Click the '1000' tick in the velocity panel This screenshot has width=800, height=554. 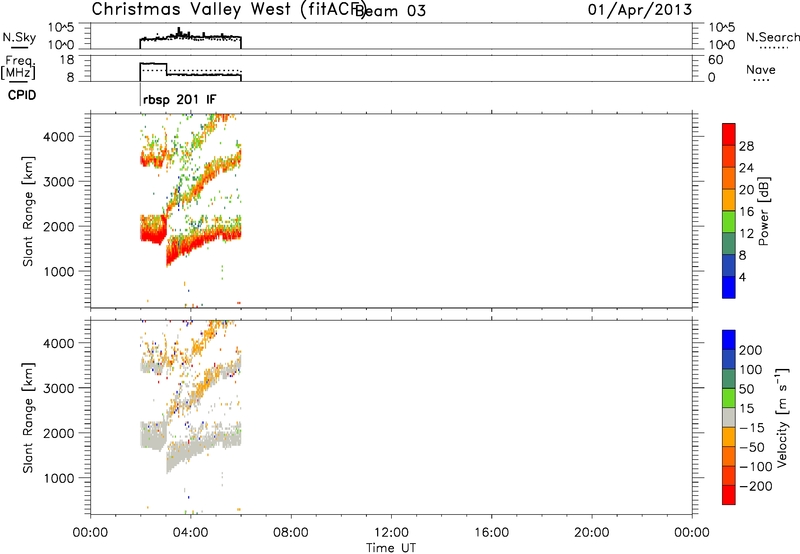(58, 478)
